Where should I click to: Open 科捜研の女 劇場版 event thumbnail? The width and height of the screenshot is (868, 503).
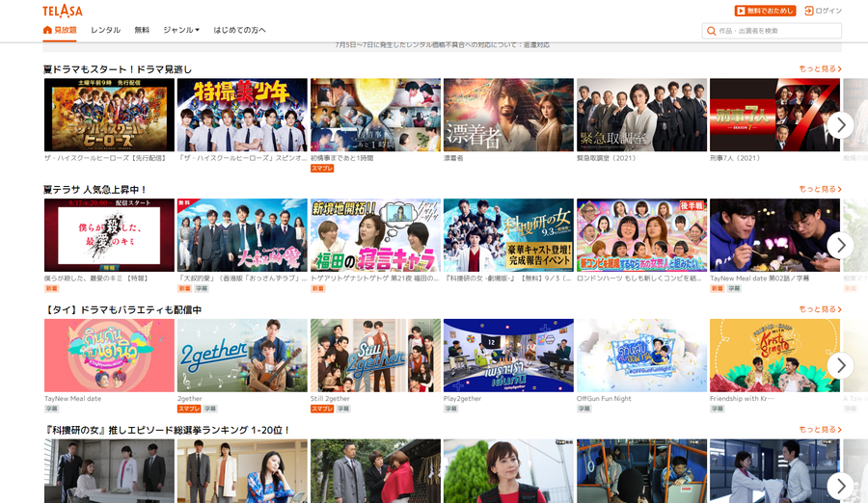point(508,234)
